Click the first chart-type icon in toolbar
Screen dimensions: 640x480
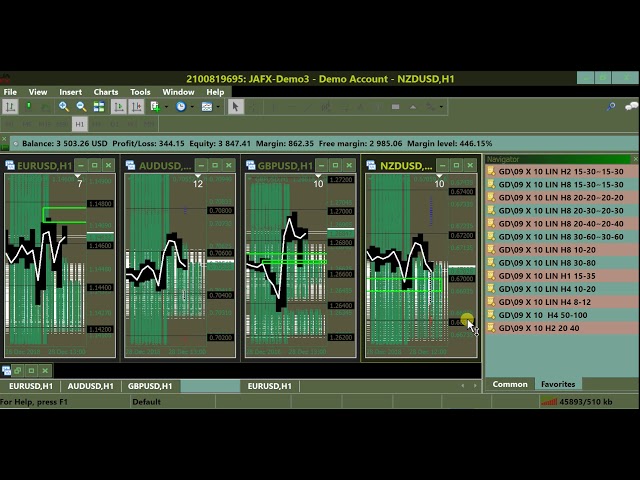(x=28, y=106)
